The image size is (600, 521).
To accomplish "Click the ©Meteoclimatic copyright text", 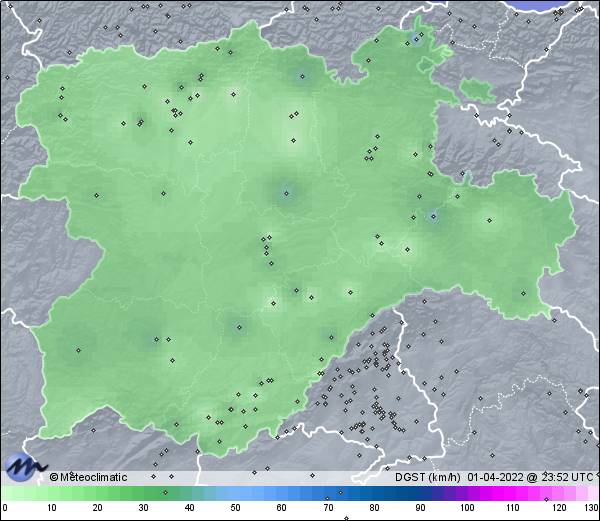I will [x=88, y=477].
